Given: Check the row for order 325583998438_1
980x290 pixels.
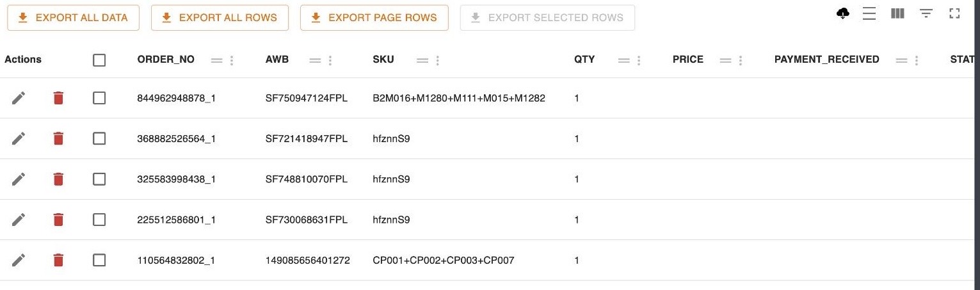Looking at the screenshot, I should [99, 179].
